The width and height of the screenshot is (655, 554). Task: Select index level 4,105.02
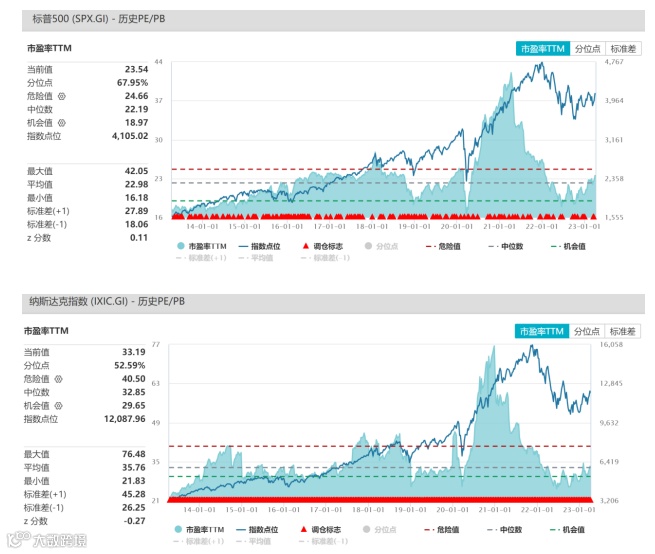[x=130, y=136]
